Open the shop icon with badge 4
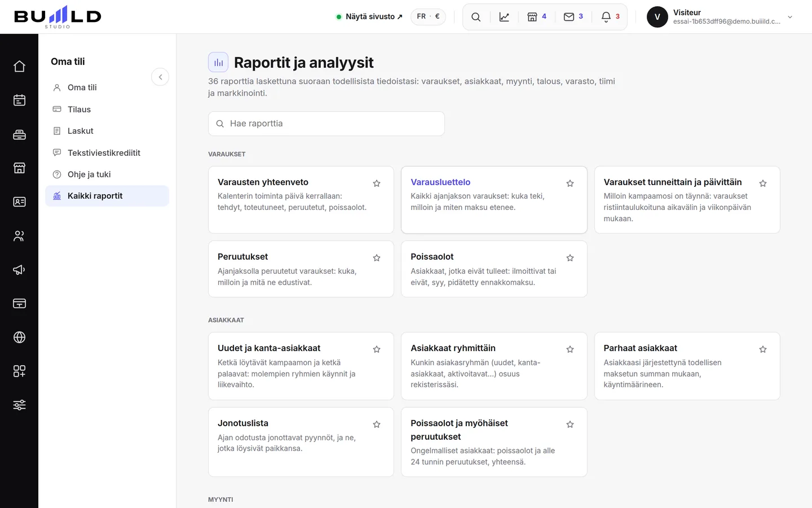Screen dimensions: 812x508 537,17
